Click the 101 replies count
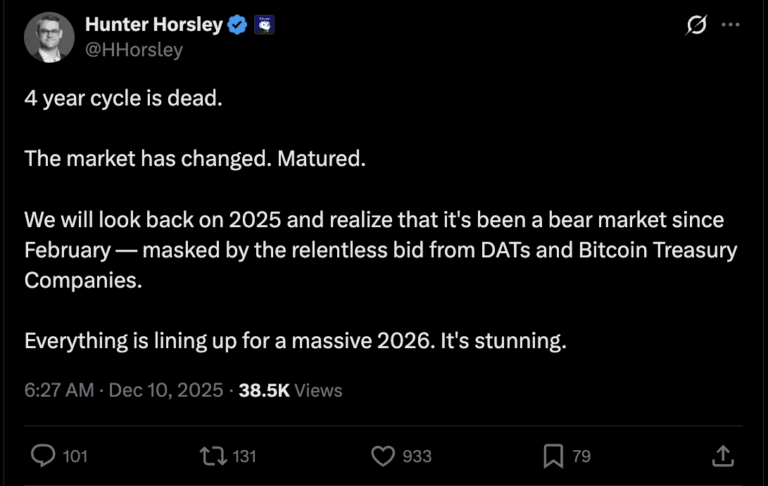Image resolution: width=768 pixels, height=486 pixels. [75, 456]
